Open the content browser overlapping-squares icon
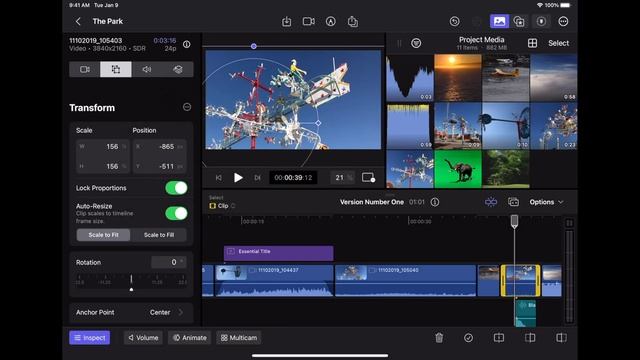 click(519, 21)
